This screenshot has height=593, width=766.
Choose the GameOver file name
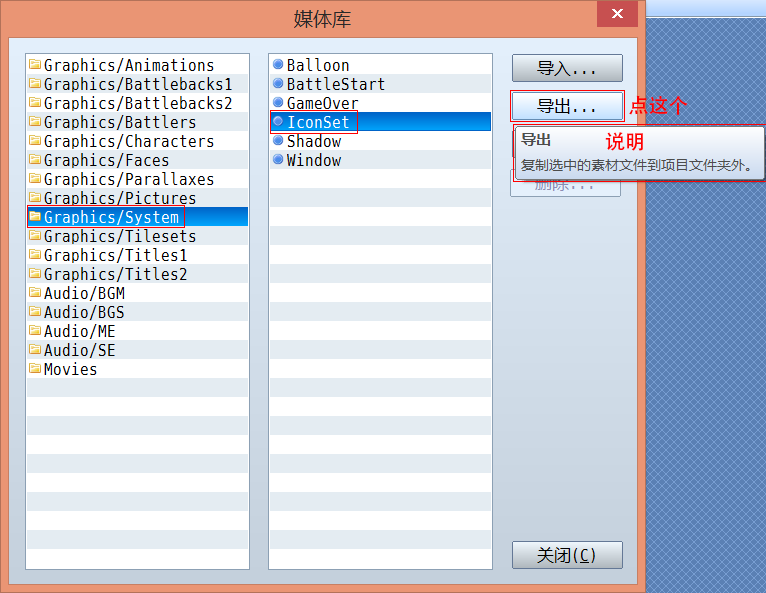[x=322, y=103]
